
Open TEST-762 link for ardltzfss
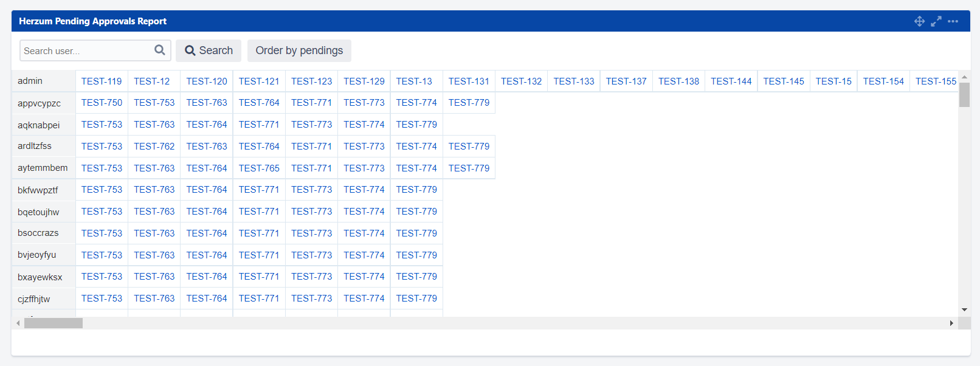point(154,147)
